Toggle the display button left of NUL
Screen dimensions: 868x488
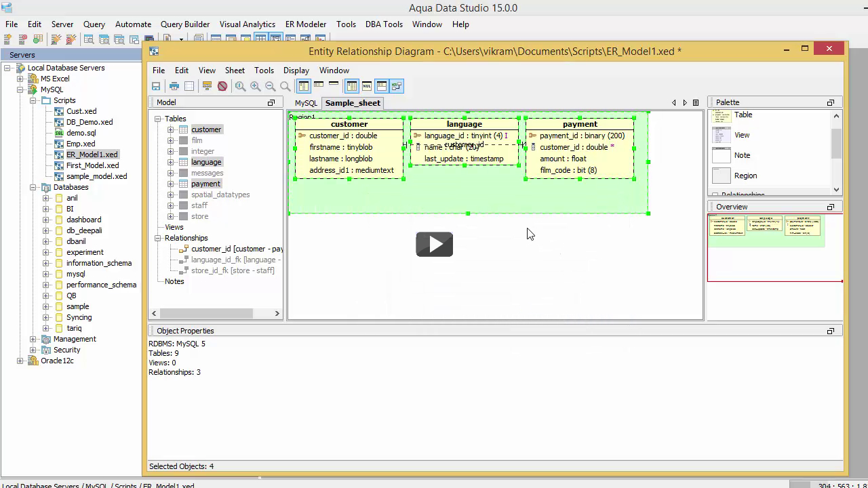pyautogui.click(x=352, y=86)
